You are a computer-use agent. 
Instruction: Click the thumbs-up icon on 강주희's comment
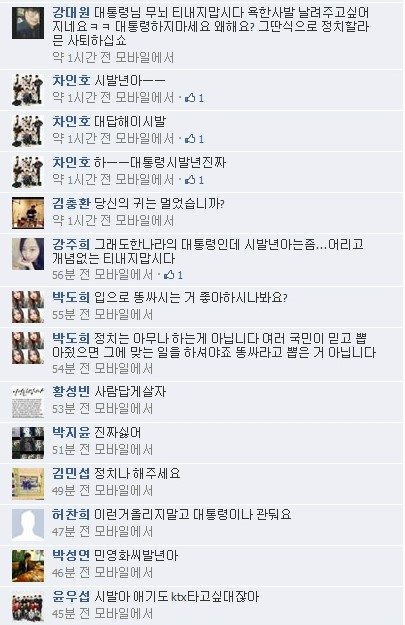[x=169, y=275]
